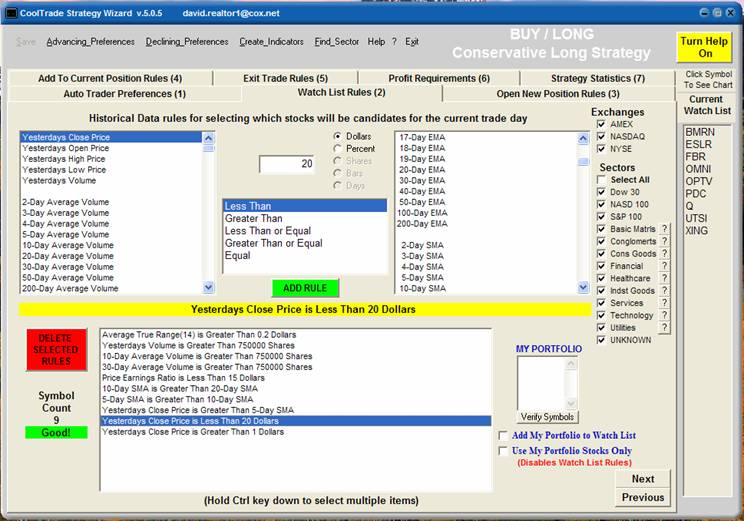744x521 pixels.
Task: Click the Verify Symbols button
Action: 547,417
